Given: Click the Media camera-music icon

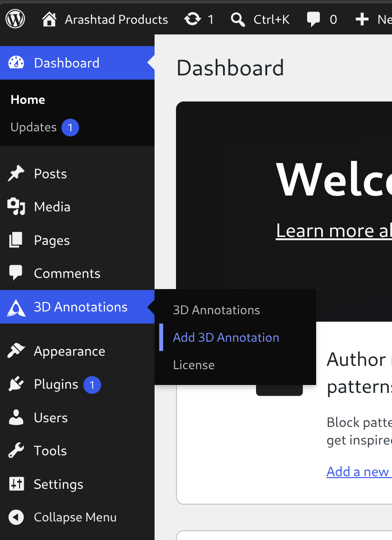Looking at the screenshot, I should pos(16,207).
